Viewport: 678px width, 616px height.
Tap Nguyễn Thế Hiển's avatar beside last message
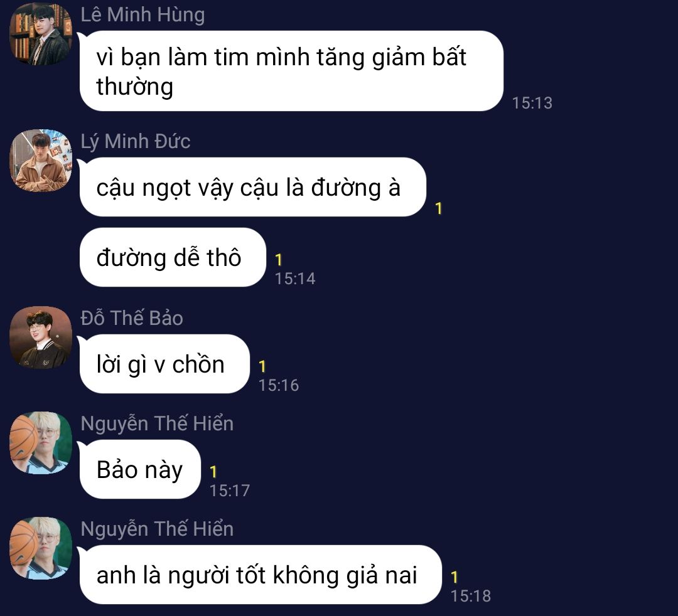coord(41,548)
